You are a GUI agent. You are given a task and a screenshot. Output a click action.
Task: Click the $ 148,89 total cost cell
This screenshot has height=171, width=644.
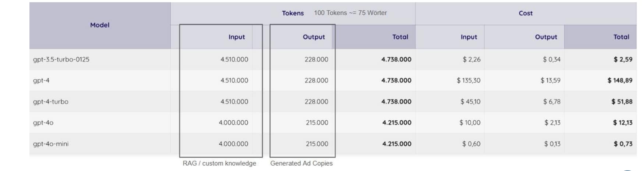620,80
